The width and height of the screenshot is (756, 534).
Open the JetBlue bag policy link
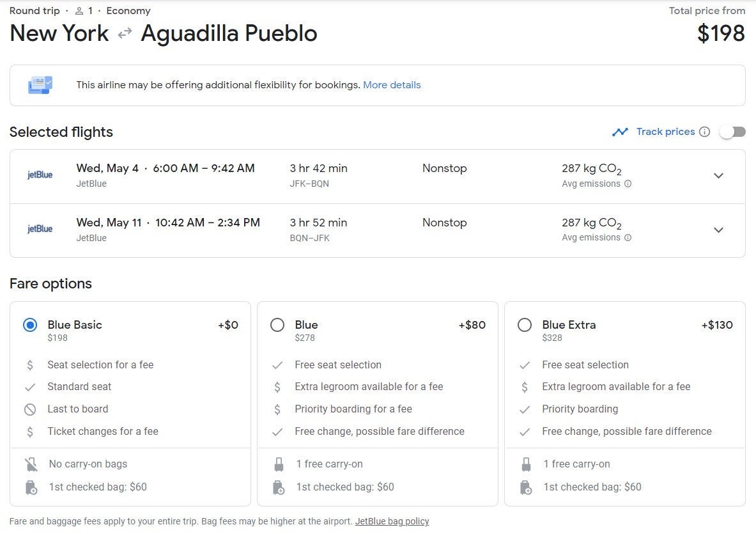(392, 521)
